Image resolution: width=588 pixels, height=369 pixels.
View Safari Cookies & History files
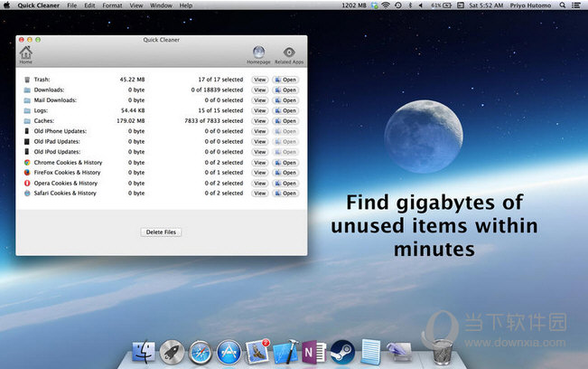[260, 194]
